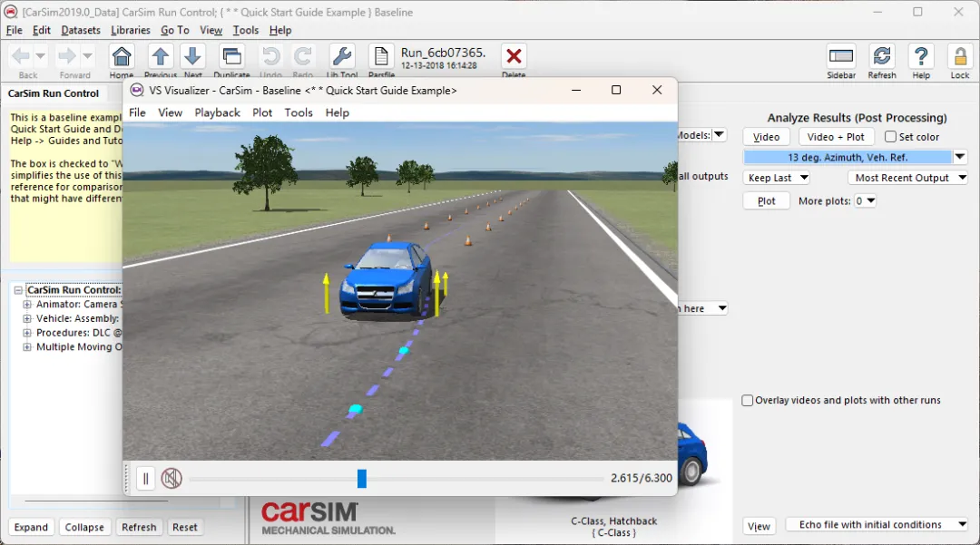Click the Video + Plot button

pyautogui.click(x=835, y=137)
